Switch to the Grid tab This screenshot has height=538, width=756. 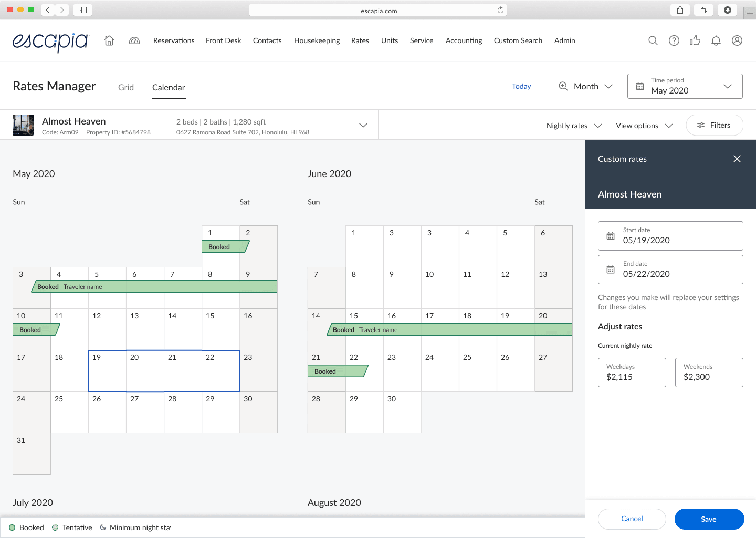click(x=126, y=87)
